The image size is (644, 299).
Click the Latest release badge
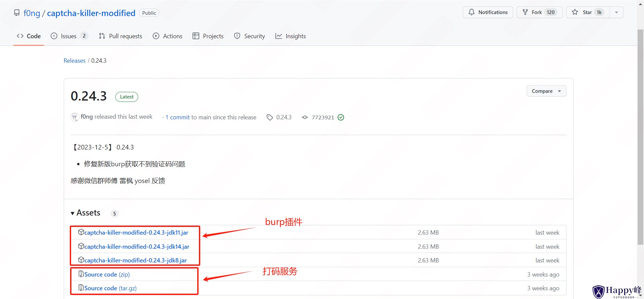[x=127, y=97]
